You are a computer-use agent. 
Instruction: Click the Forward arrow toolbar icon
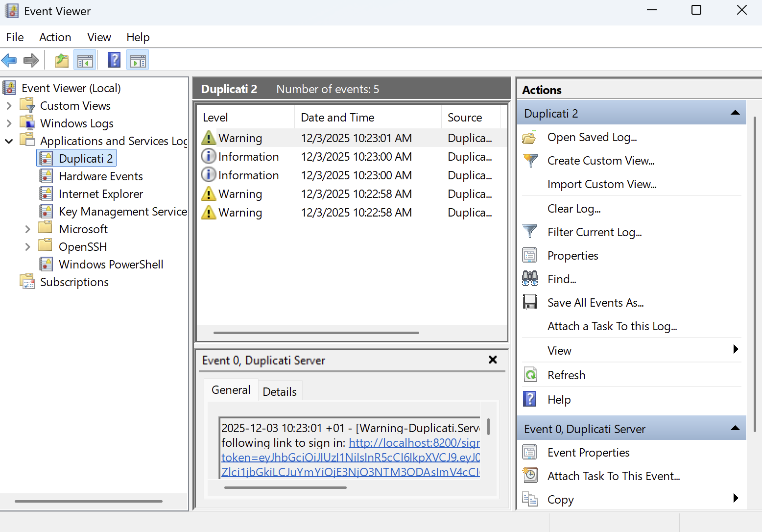31,60
